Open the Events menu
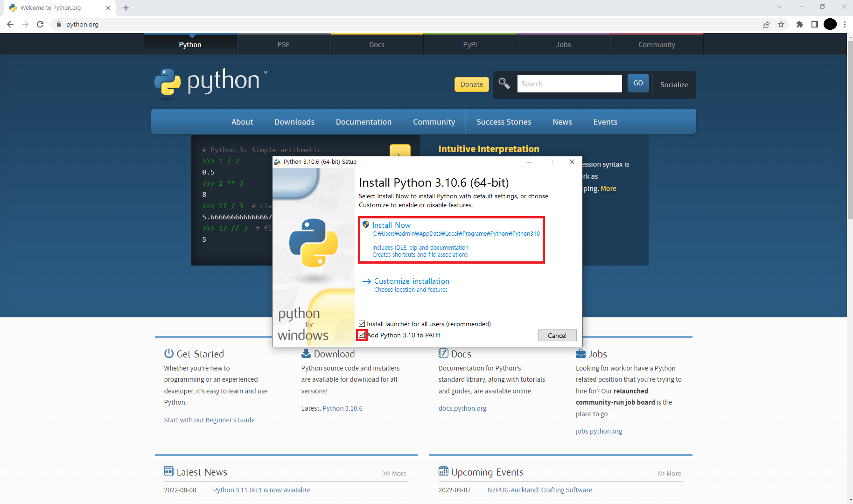 click(x=605, y=122)
